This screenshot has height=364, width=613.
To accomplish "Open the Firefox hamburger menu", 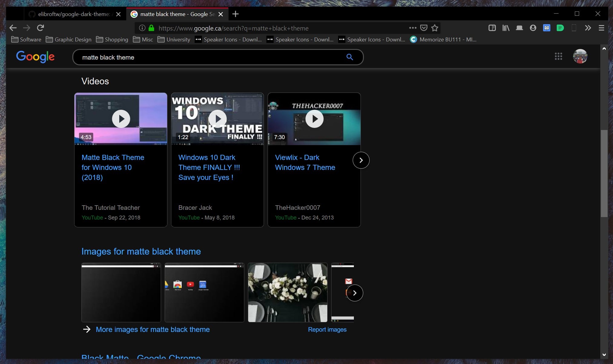I will point(601,28).
